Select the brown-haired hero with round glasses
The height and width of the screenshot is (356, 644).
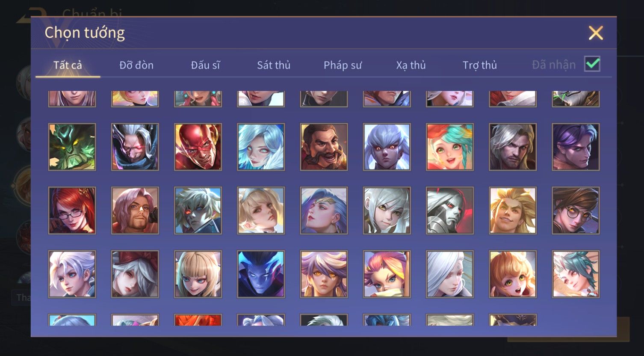576,211
